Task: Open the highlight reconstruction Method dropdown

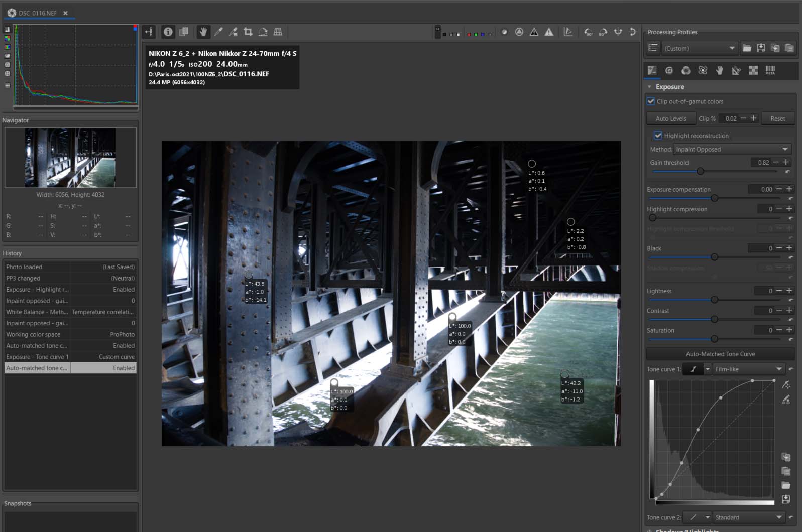Action: point(732,149)
